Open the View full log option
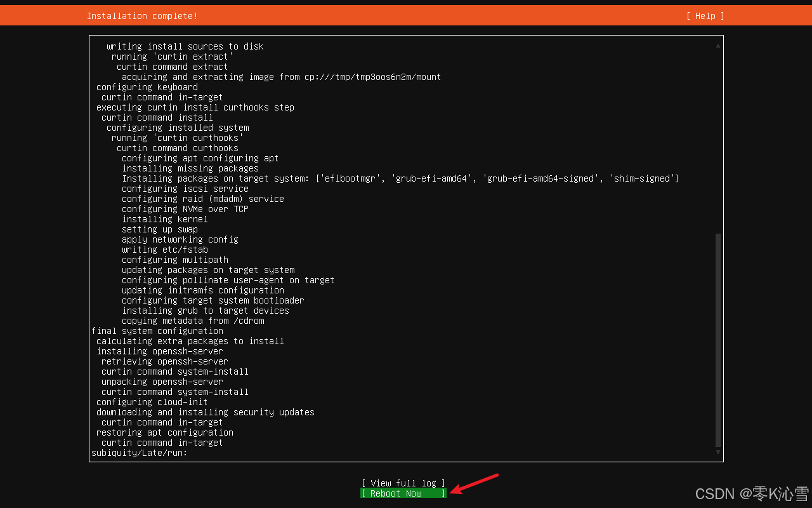This screenshot has height=508, width=812. tap(403, 483)
